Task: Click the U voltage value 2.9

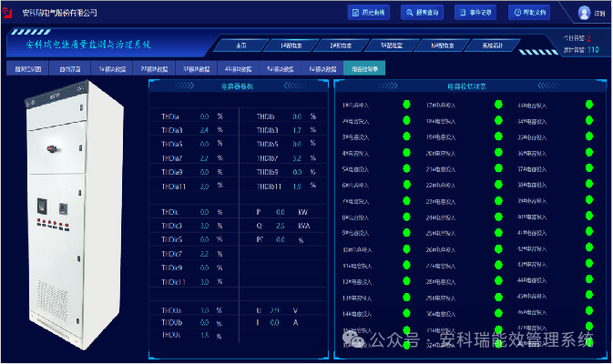Action: pos(274,310)
